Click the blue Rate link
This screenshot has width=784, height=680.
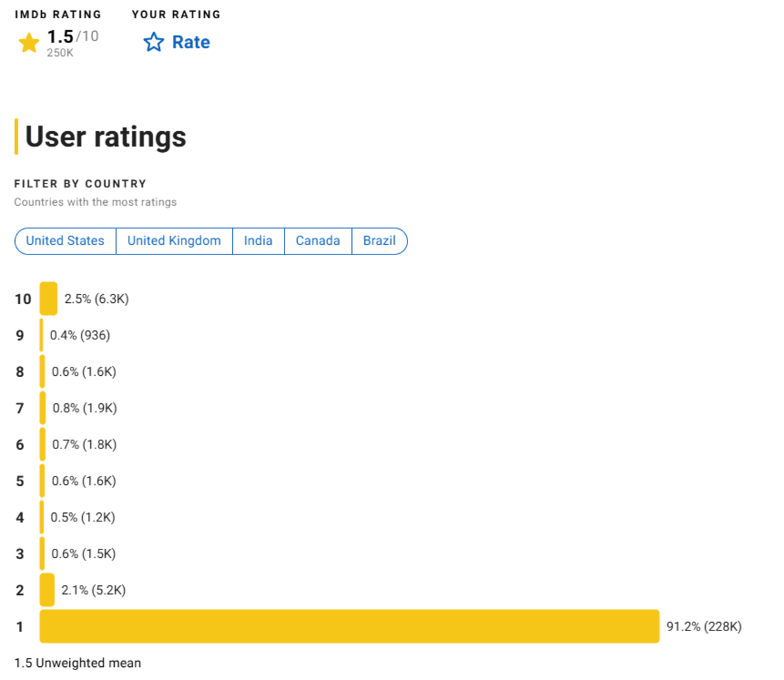click(x=191, y=42)
